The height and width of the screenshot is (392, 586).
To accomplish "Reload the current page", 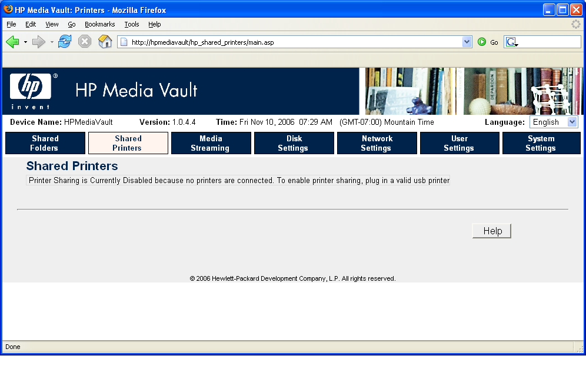I will (x=65, y=42).
